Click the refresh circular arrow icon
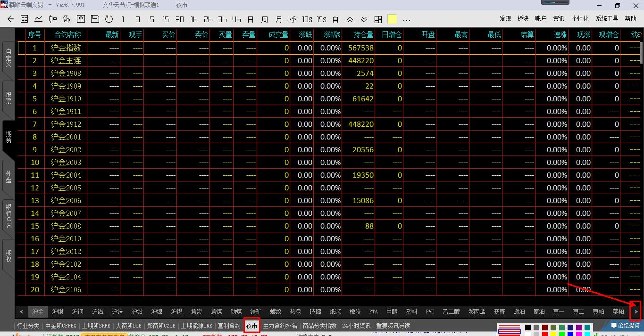Screen dimensions: 644x336 tap(109, 19)
